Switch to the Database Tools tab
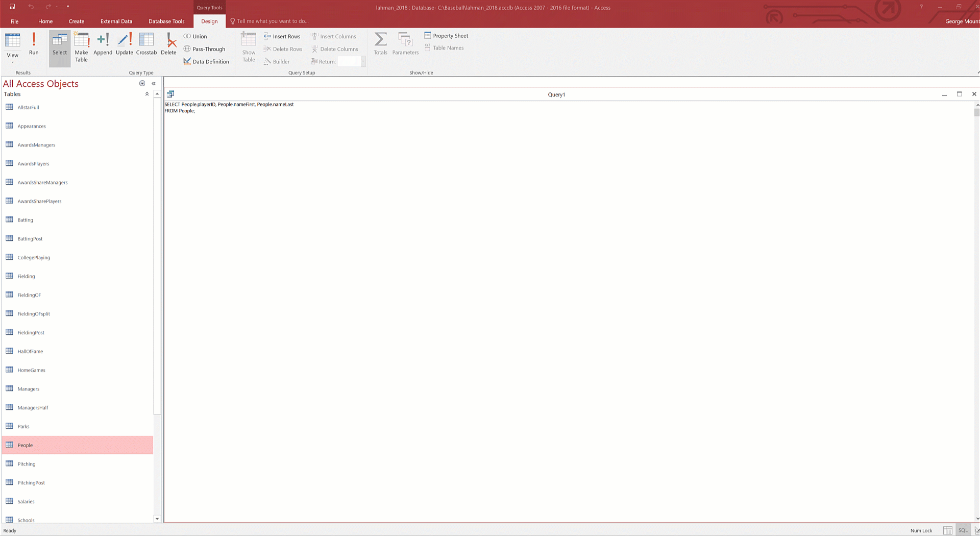The height and width of the screenshot is (536, 980). 166,21
